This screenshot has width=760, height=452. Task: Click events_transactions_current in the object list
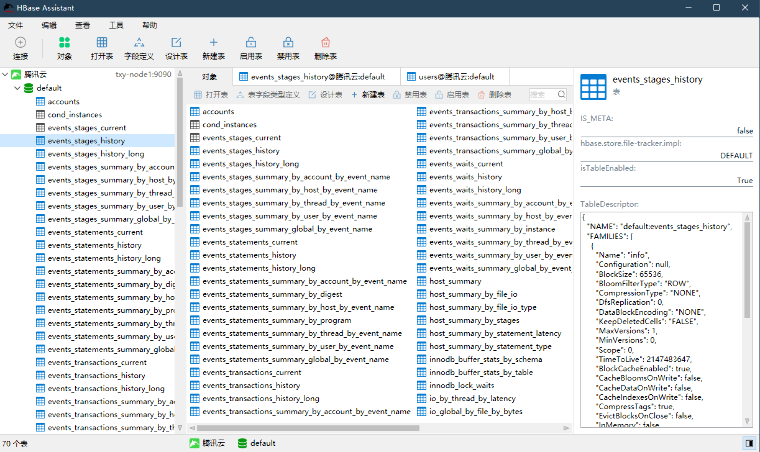point(252,372)
